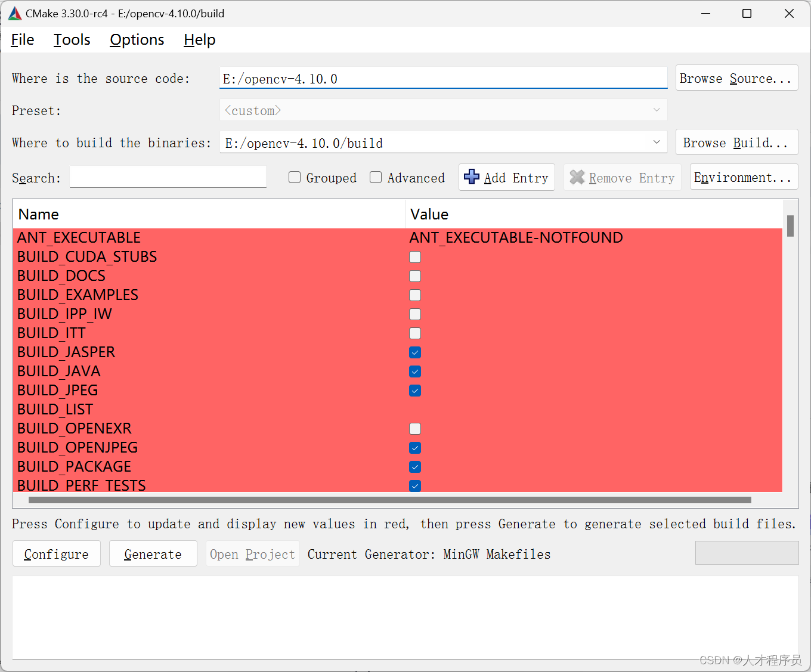Check the BUILD_ITT option
811x672 pixels.
pos(415,333)
